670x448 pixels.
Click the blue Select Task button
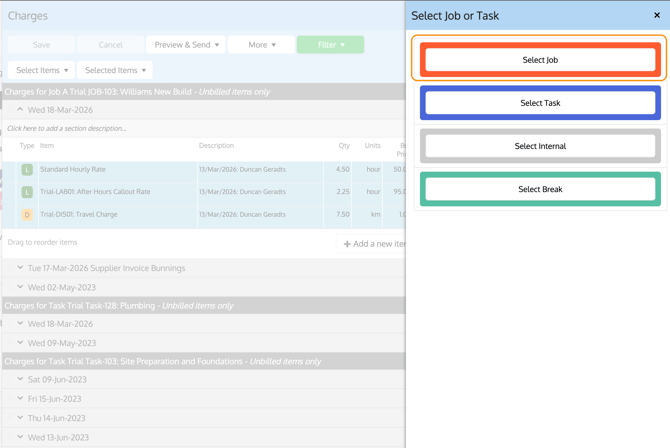click(x=540, y=103)
